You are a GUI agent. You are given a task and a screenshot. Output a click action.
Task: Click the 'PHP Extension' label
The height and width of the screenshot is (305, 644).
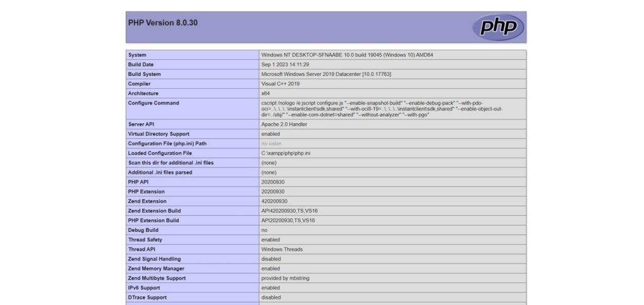(146, 192)
